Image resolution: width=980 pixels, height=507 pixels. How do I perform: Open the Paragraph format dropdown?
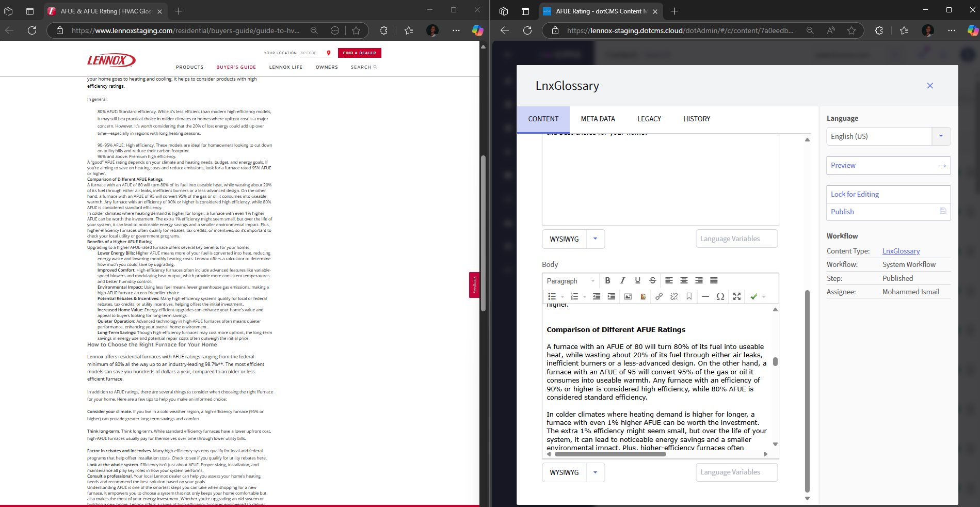(571, 281)
